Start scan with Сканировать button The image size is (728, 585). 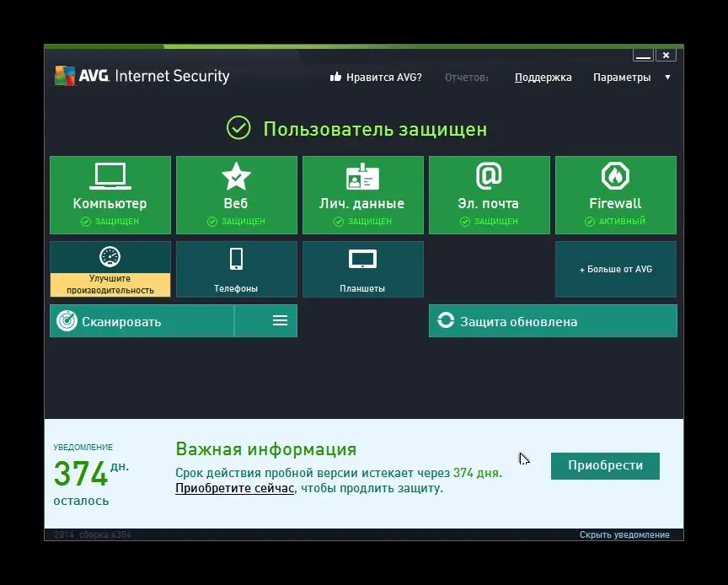tap(142, 320)
